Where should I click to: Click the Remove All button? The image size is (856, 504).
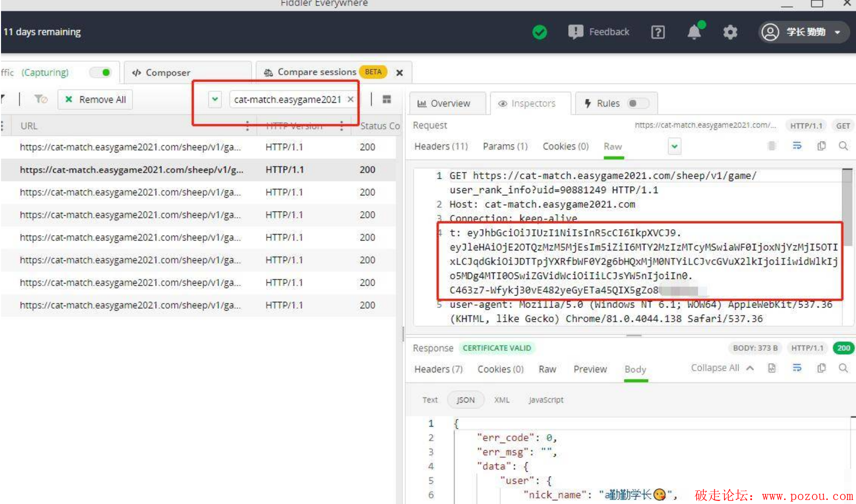(x=95, y=99)
